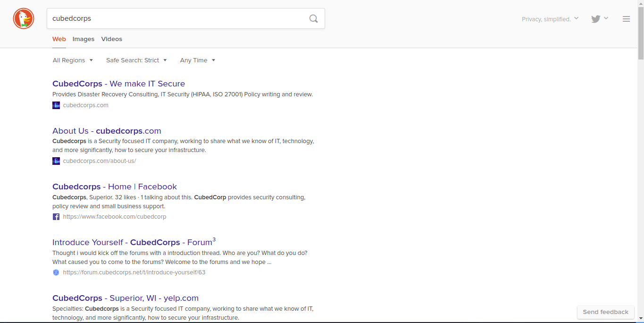Open CubedCorps - Superior, WI - yelp.com result
Image resolution: width=644 pixels, height=323 pixels.
(x=125, y=298)
